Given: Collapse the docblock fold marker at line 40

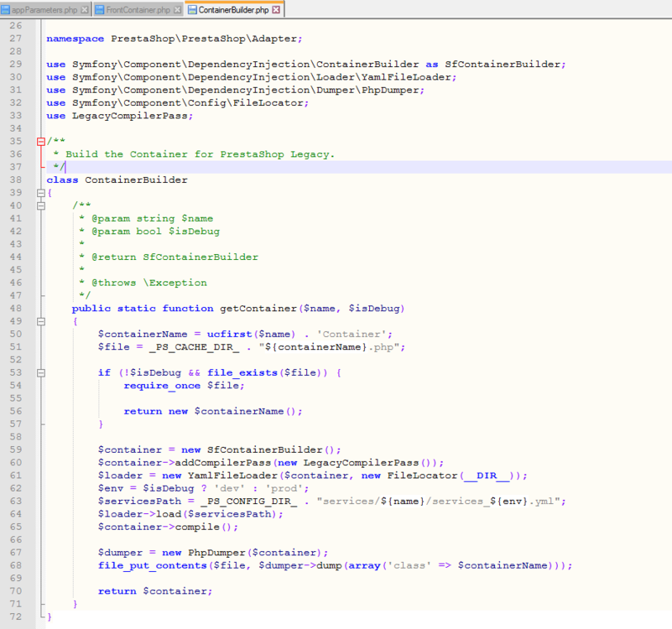Looking at the screenshot, I should (x=40, y=205).
